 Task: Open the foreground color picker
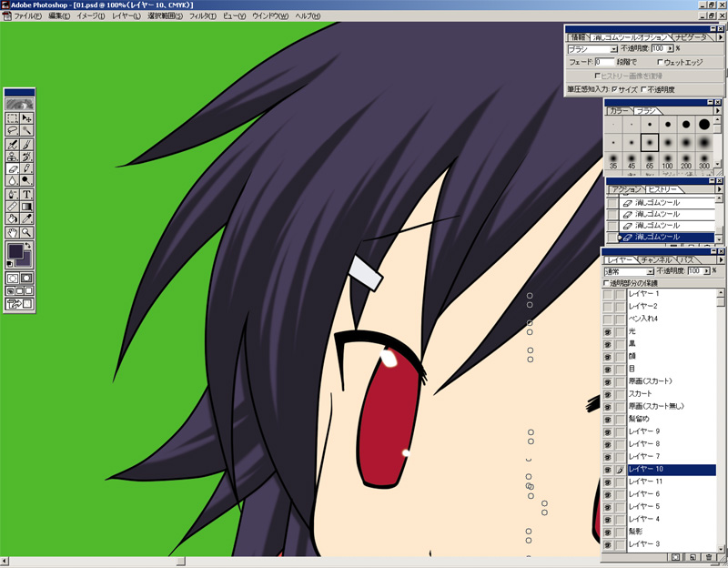[x=15, y=251]
